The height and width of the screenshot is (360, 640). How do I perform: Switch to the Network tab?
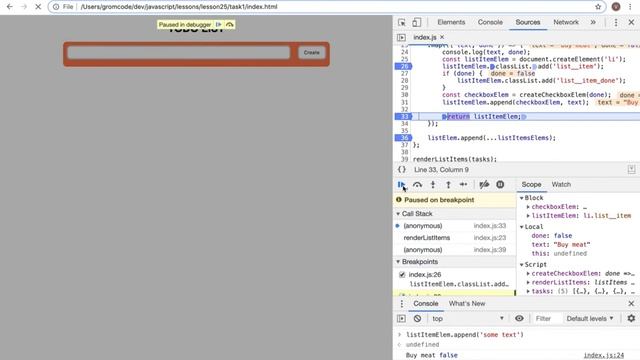[x=566, y=22]
